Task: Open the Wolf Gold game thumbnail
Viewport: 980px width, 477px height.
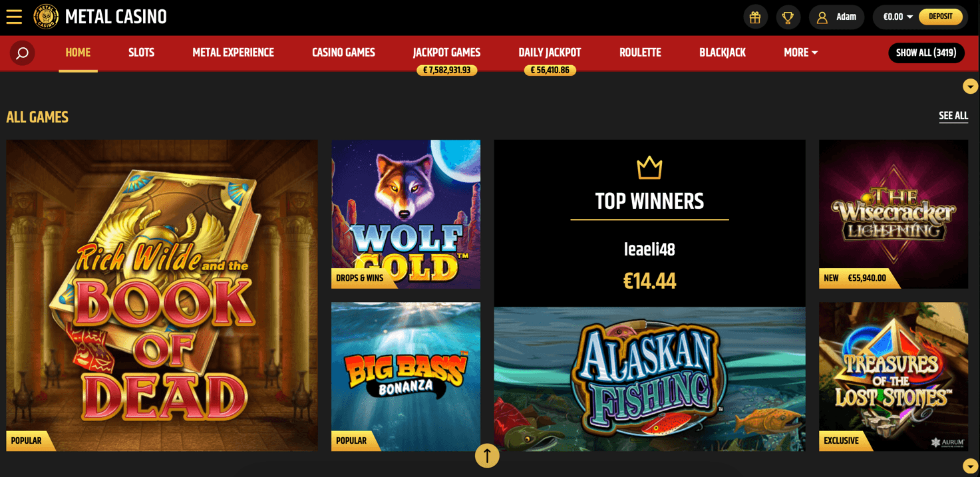Action: [406, 214]
